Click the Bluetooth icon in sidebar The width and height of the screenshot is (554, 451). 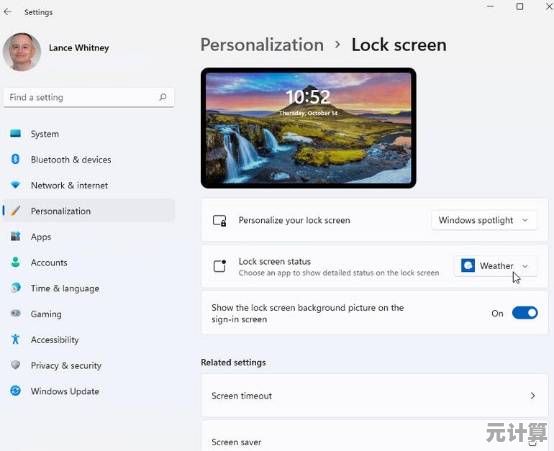(x=15, y=159)
